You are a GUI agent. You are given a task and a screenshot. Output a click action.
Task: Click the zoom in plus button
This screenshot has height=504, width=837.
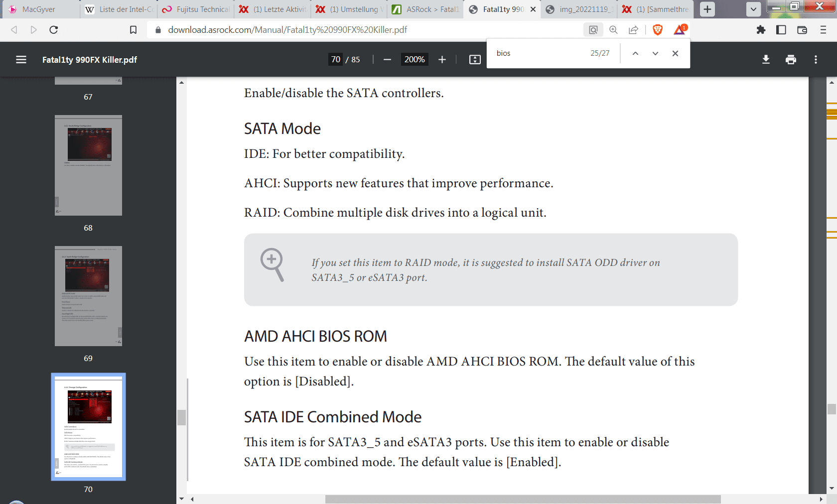(x=442, y=60)
